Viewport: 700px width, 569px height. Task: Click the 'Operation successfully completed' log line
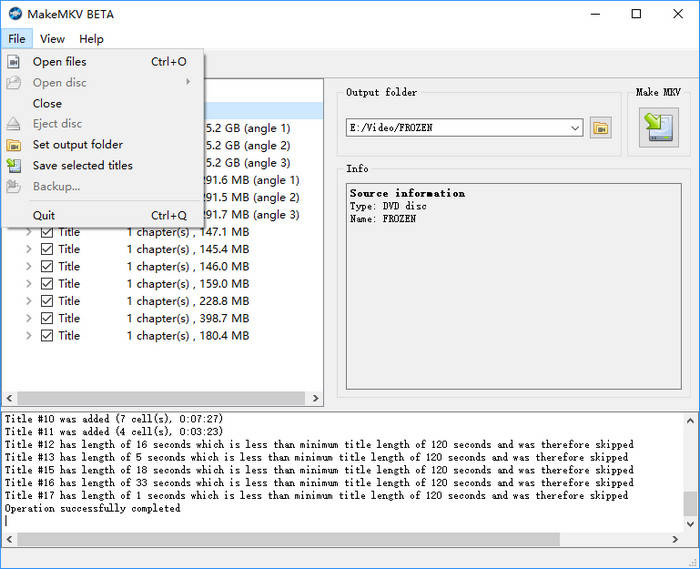coord(93,508)
